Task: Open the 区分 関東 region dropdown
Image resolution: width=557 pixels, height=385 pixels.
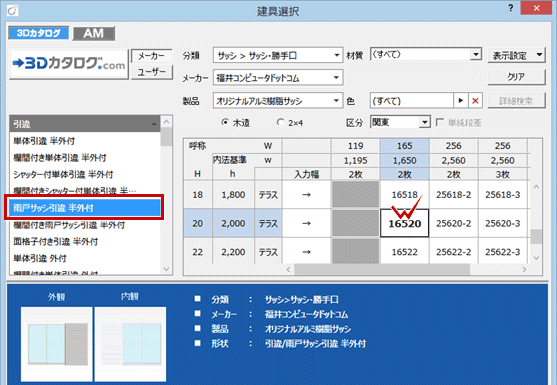Action: (400, 122)
